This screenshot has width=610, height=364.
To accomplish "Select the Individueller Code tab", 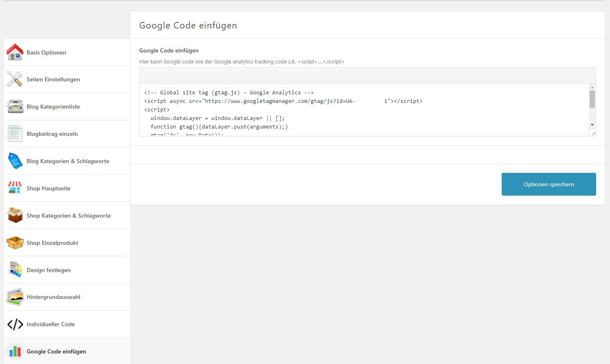I will (x=67, y=324).
